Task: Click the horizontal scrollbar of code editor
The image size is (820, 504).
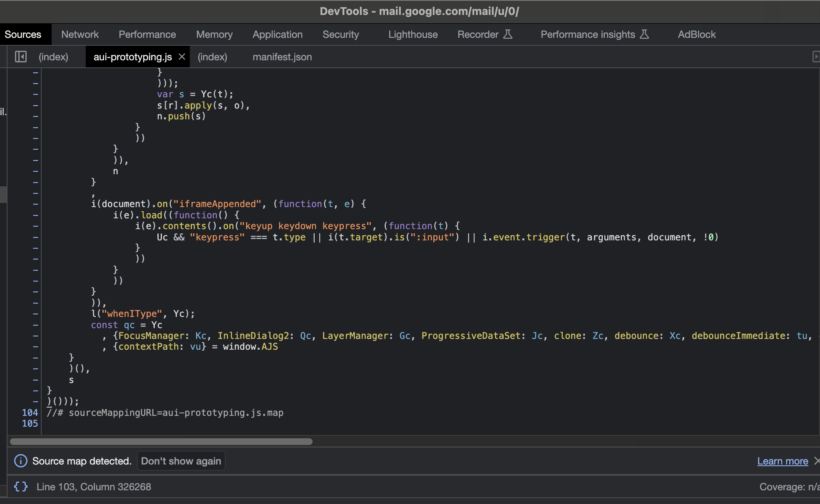Action: coord(161,441)
